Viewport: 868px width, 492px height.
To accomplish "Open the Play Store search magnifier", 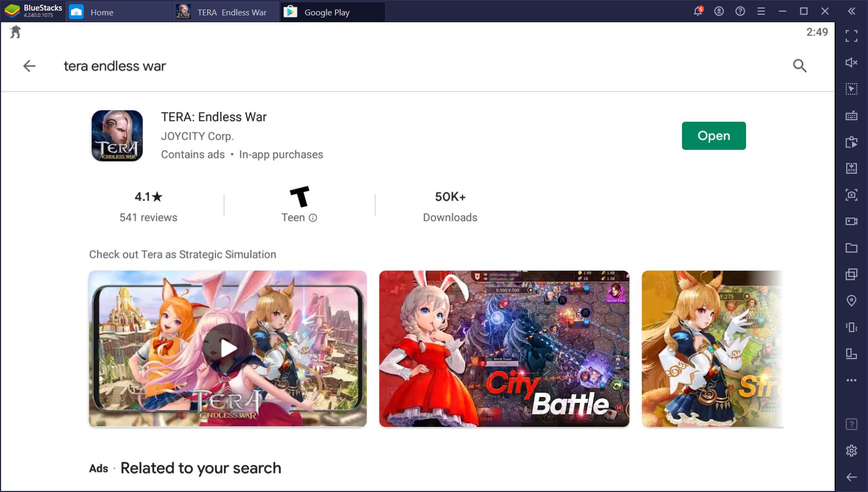I will 800,66.
